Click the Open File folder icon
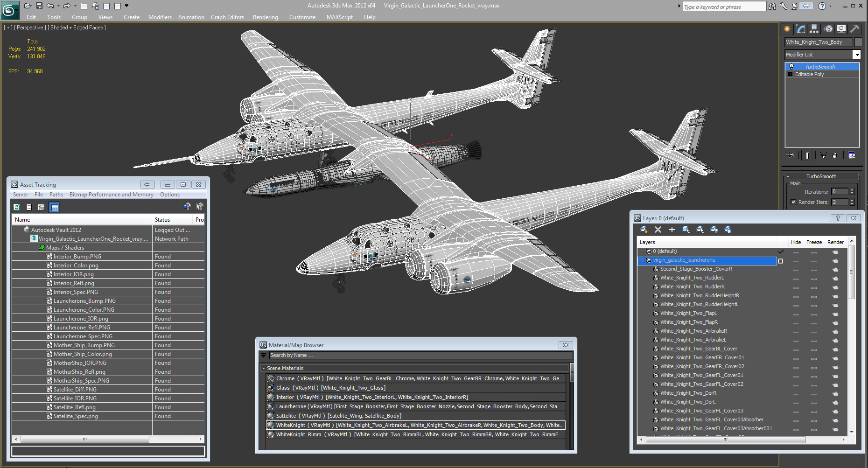 [28, 6]
